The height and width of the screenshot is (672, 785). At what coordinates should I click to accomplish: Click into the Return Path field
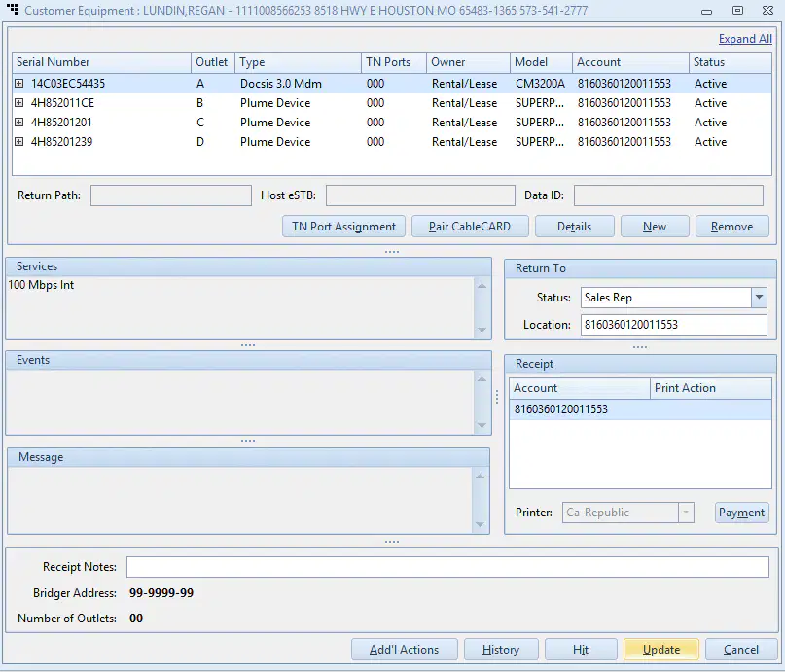pyautogui.click(x=171, y=195)
